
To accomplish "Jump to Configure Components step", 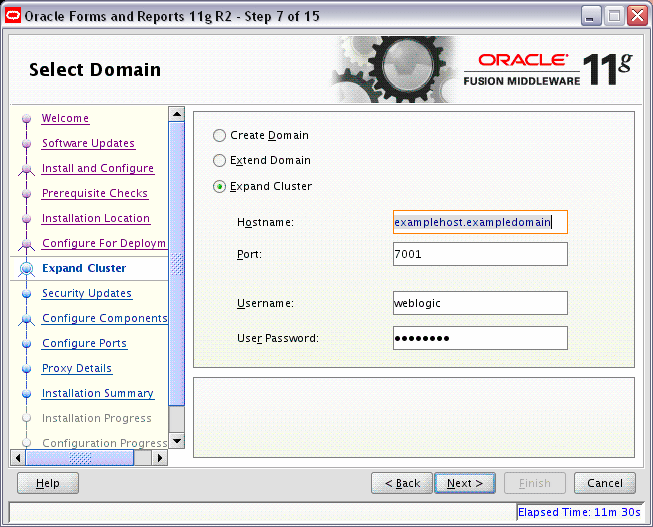I will (x=105, y=318).
